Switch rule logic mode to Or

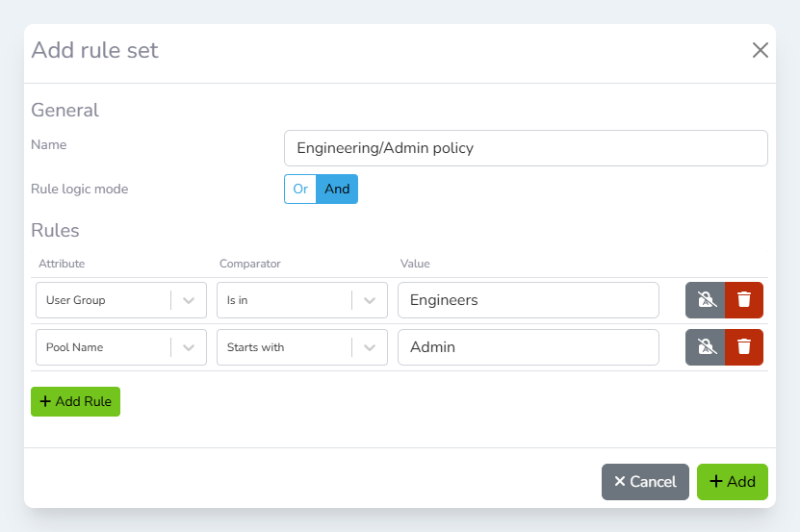300,190
